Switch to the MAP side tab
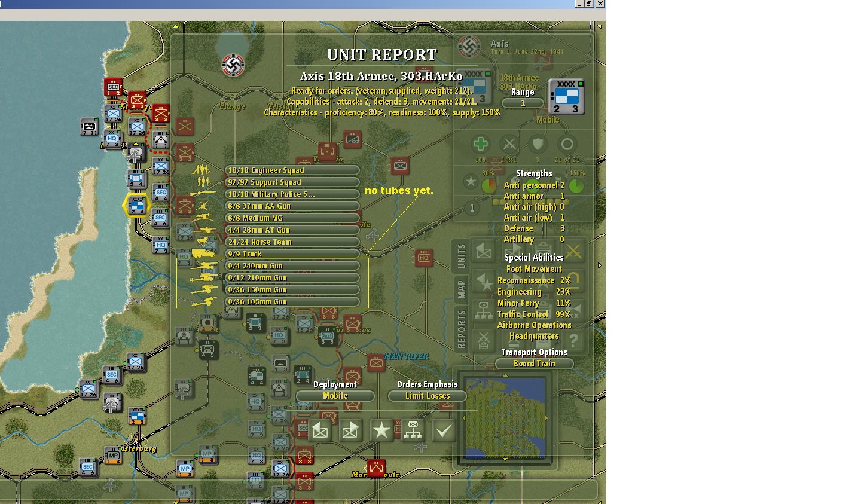This screenshot has height=504, width=861. [x=461, y=289]
